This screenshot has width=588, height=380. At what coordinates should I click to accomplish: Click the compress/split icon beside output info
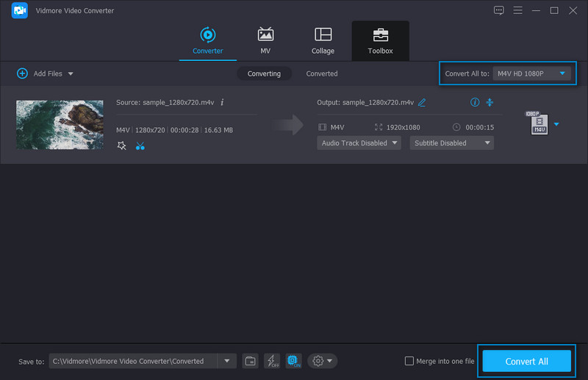(490, 102)
